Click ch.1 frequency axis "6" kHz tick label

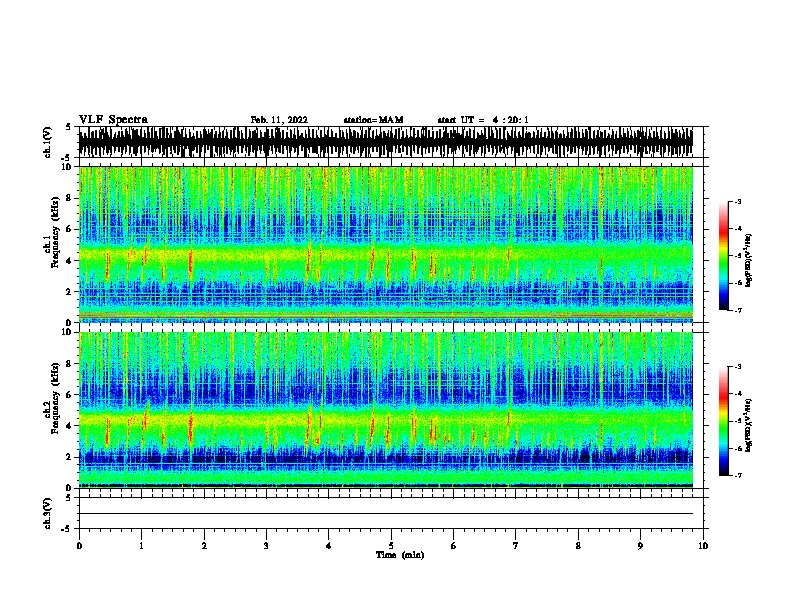[x=69, y=229]
